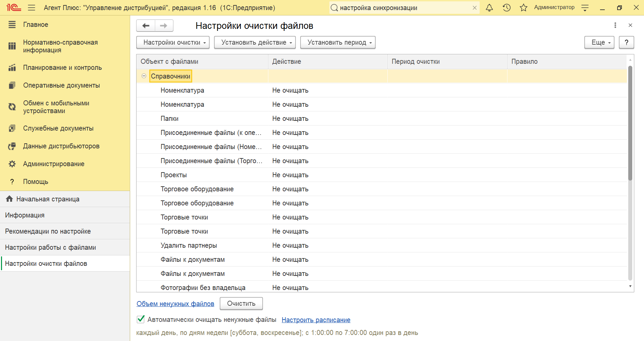Open the Еще dropdown menu
Screen dimensions: 644x341
click(599, 42)
